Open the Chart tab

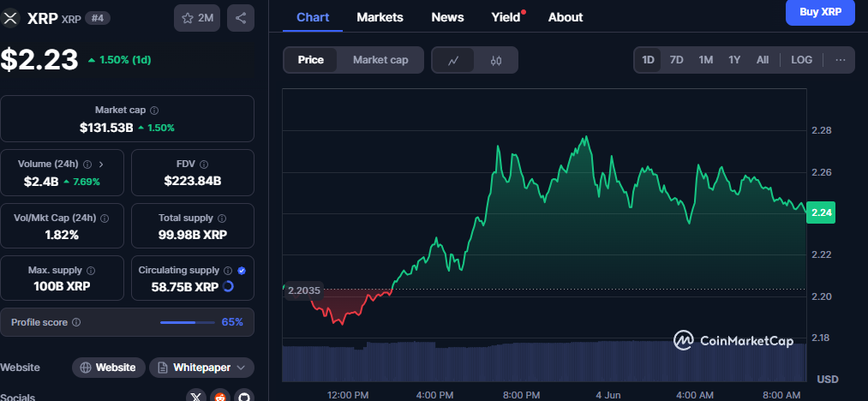pyautogui.click(x=312, y=17)
